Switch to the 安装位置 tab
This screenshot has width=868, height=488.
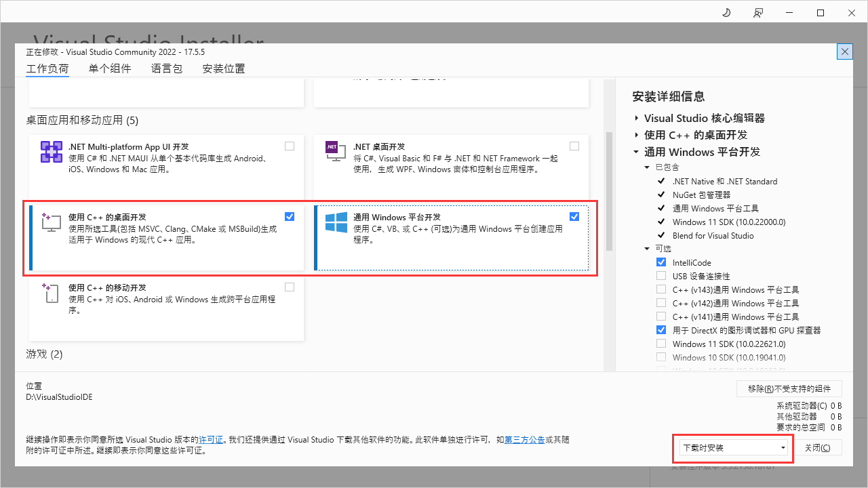pyautogui.click(x=224, y=68)
